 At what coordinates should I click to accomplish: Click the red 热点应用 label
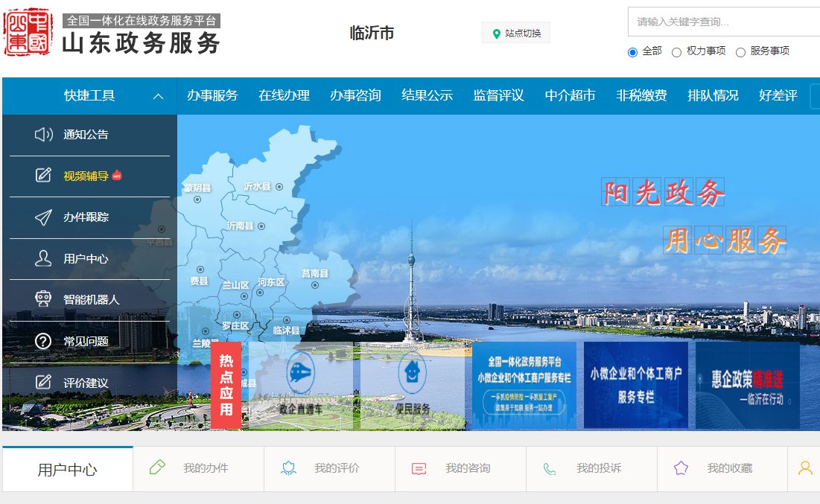[x=226, y=386]
